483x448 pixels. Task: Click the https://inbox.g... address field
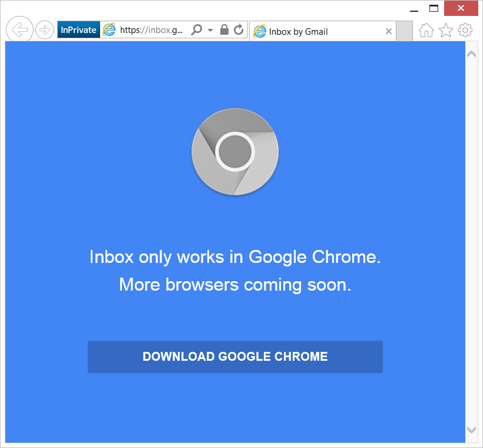[151, 30]
